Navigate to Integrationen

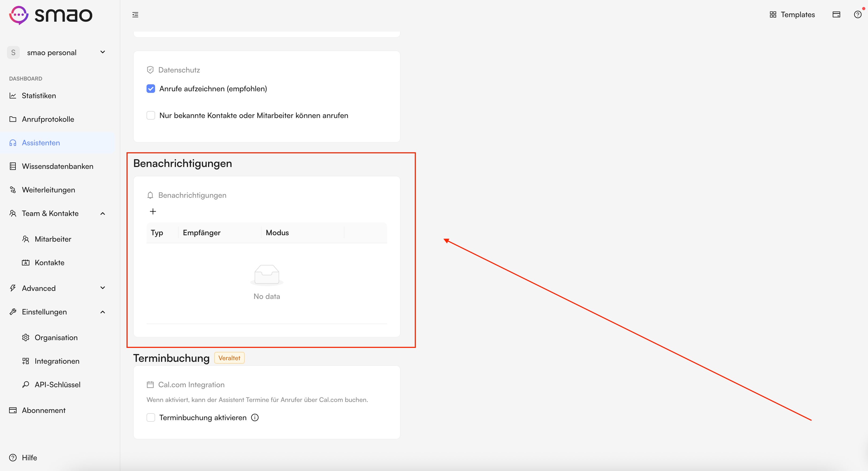coord(57,361)
